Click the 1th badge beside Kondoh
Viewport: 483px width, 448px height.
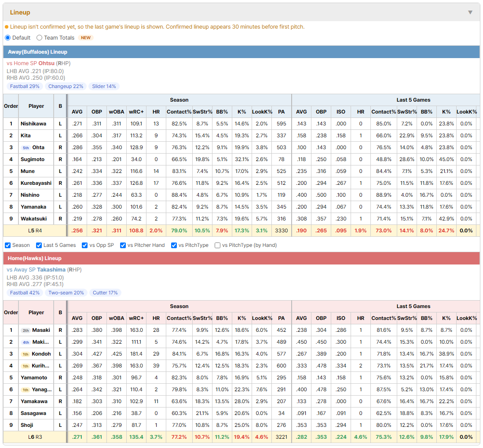tap(26, 354)
